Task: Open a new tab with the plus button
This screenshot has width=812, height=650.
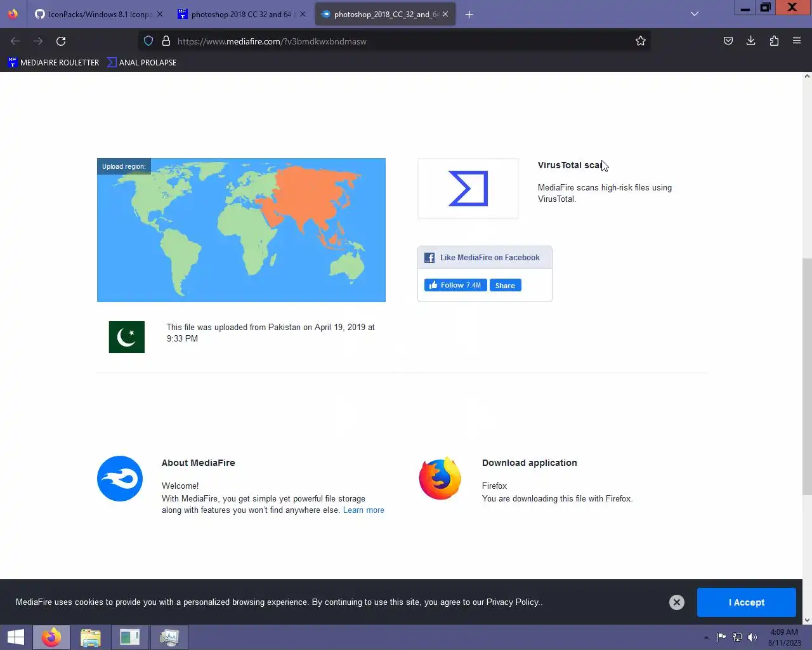Action: coord(469,14)
